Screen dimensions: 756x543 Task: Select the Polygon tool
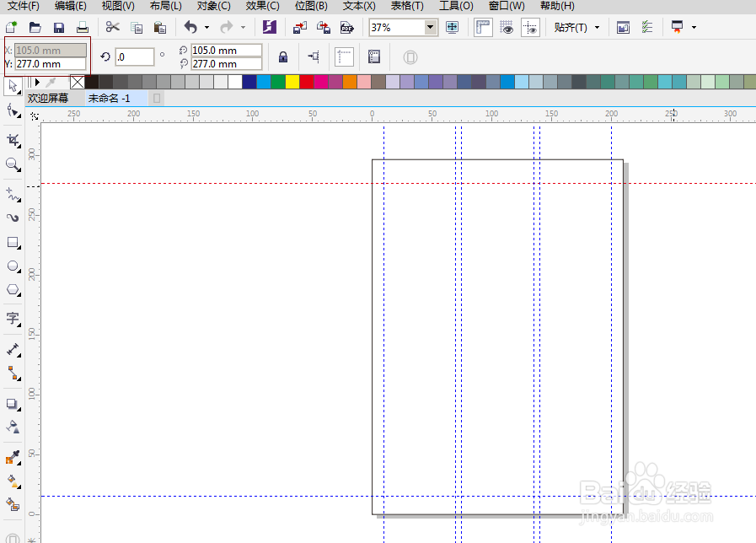[x=13, y=290]
